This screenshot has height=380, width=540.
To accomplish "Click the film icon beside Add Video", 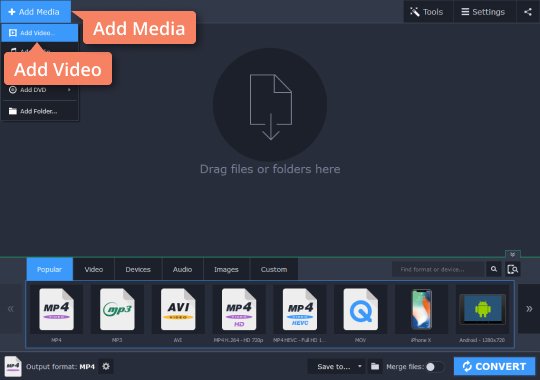I will pyautogui.click(x=13, y=33).
